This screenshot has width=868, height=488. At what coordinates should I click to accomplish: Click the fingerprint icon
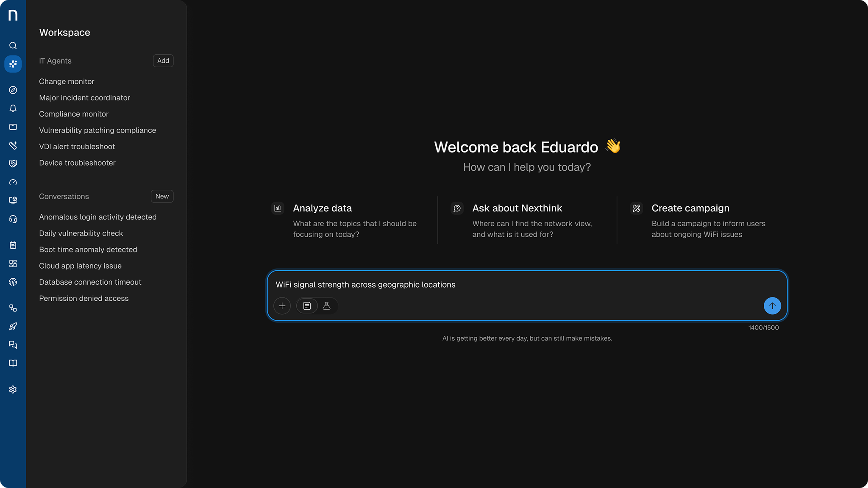pyautogui.click(x=13, y=282)
